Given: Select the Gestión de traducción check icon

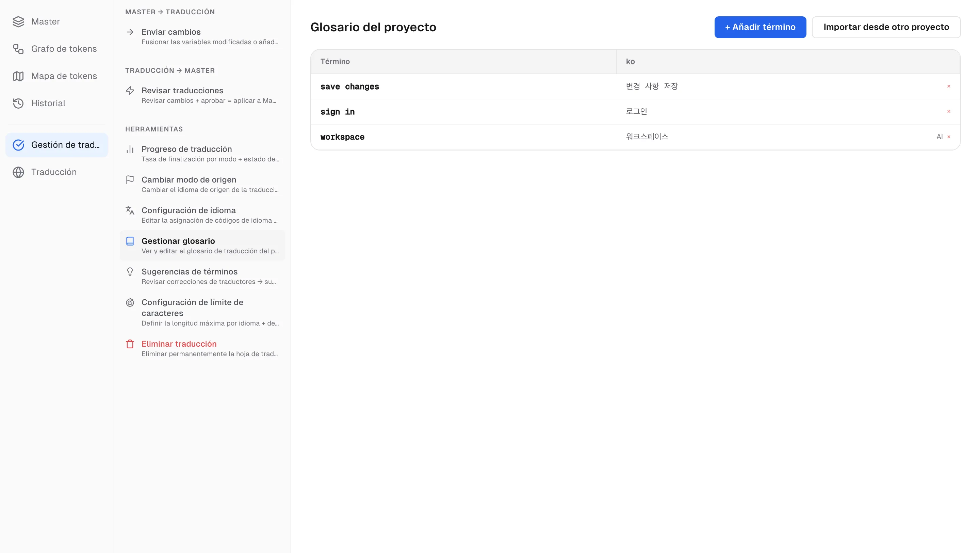Looking at the screenshot, I should click(18, 145).
